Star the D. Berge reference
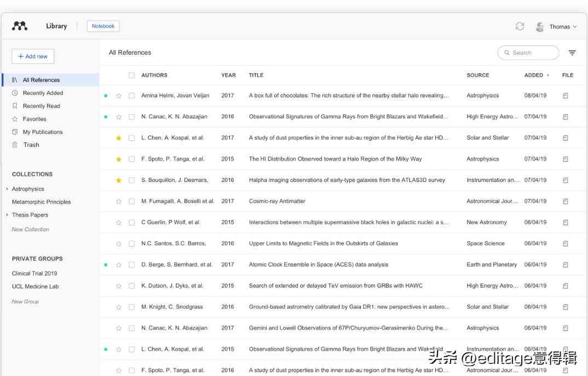Viewport: 588px width, 376px height. pyautogui.click(x=119, y=265)
